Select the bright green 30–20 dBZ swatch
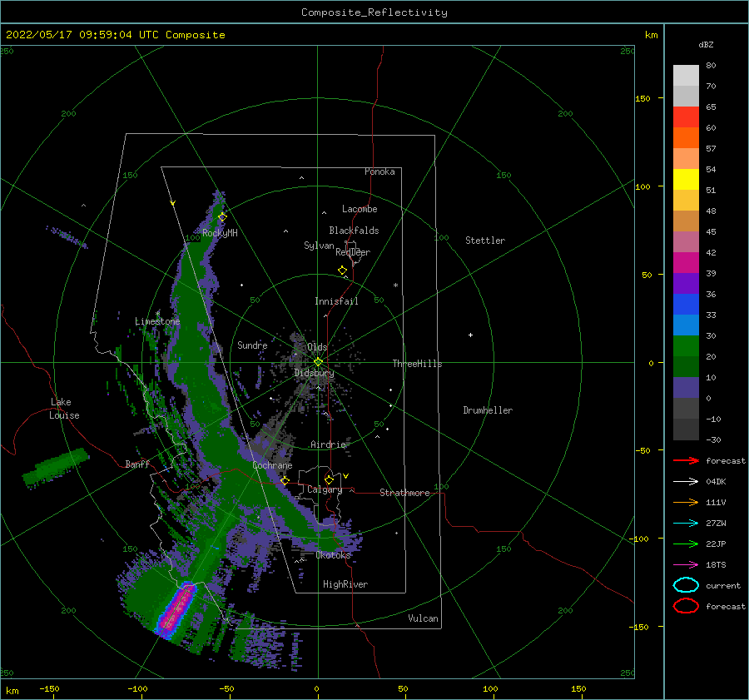This screenshot has height=700, width=749. [686, 346]
